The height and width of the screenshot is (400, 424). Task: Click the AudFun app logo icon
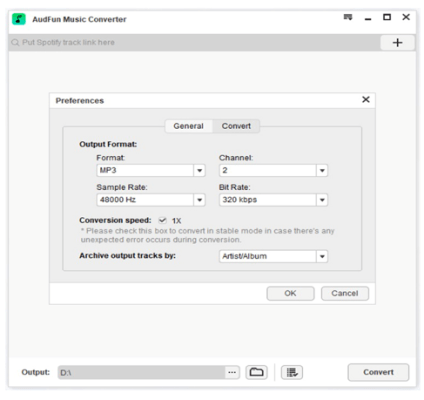pos(19,19)
